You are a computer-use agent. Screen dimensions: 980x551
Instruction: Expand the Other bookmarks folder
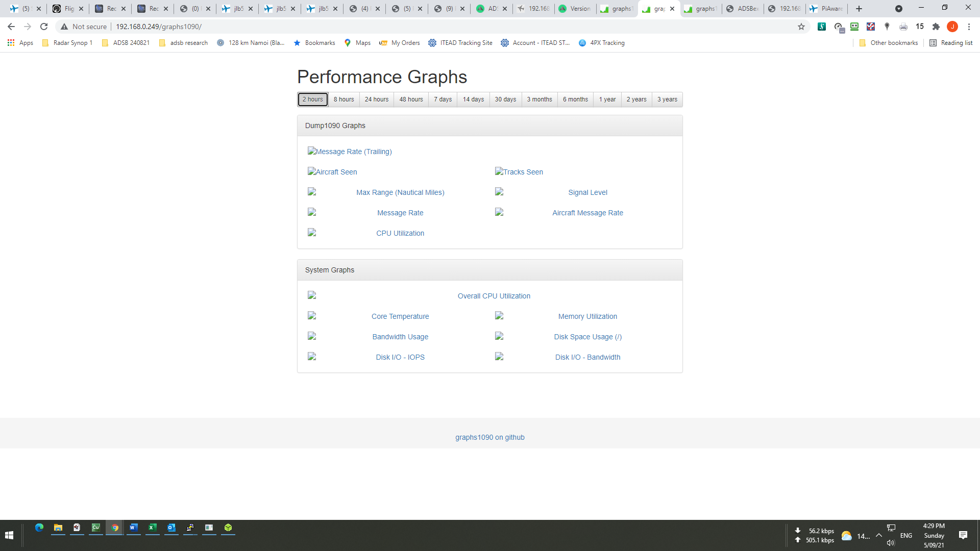click(889, 43)
